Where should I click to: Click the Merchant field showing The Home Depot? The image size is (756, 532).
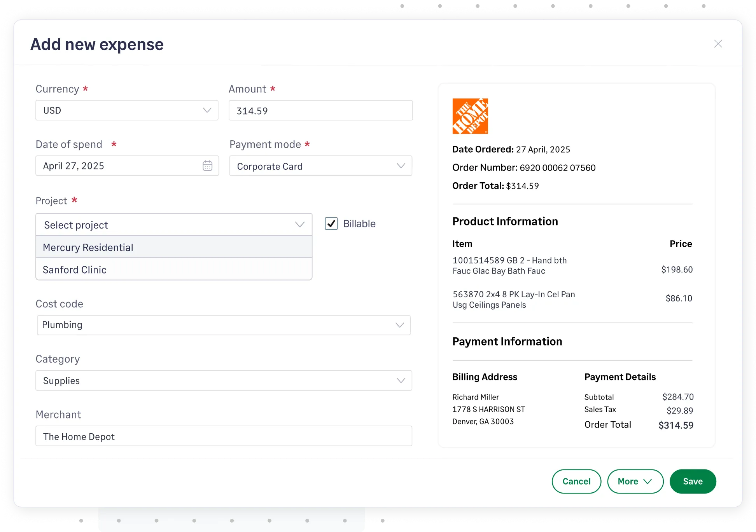[223, 436]
